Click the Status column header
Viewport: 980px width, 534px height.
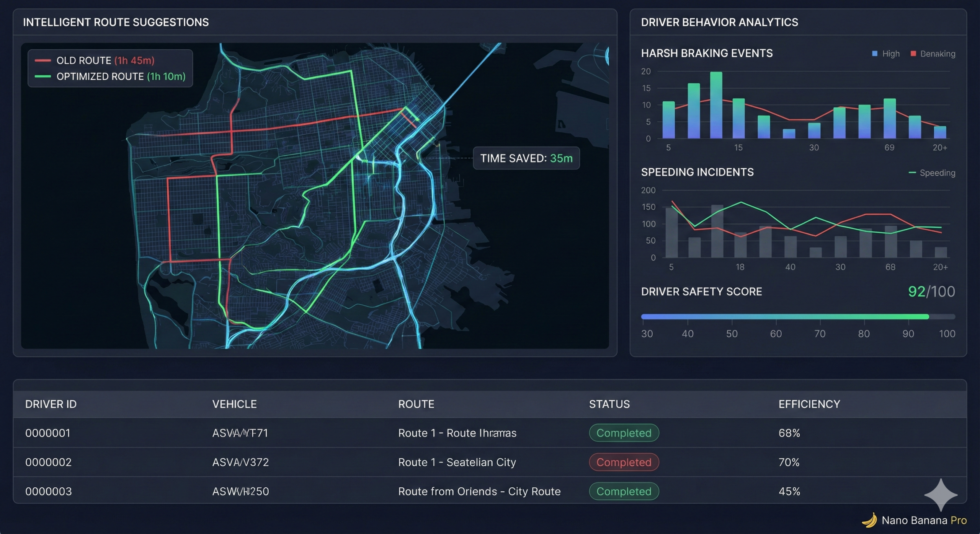pos(609,404)
